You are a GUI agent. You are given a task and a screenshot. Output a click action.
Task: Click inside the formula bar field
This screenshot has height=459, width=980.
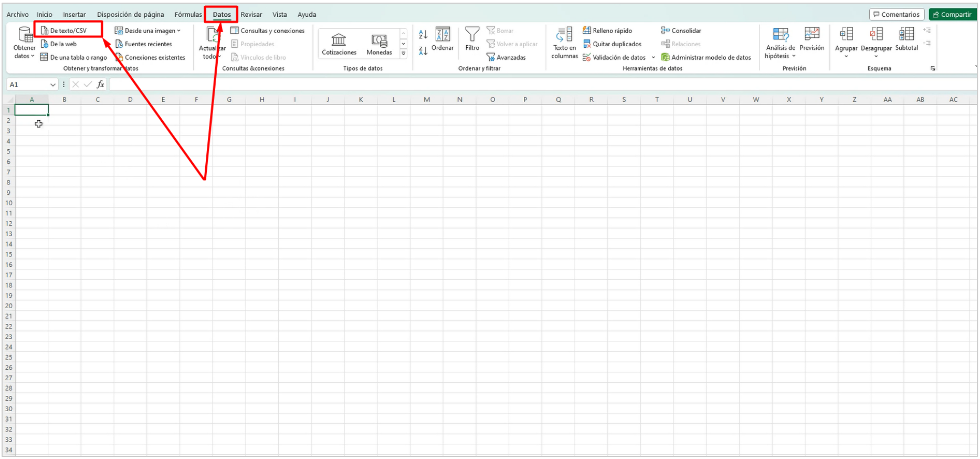click(x=525, y=85)
